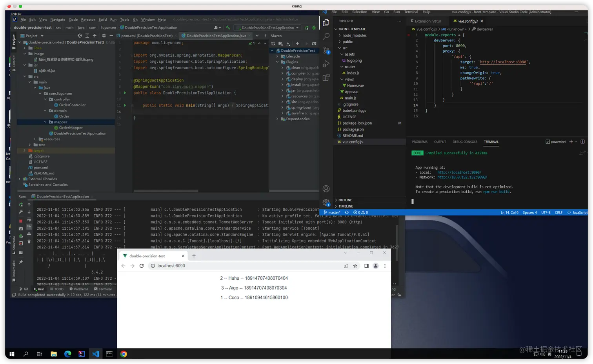Open VS Code Manage gear icon
The height and width of the screenshot is (364, 593).
point(326,203)
